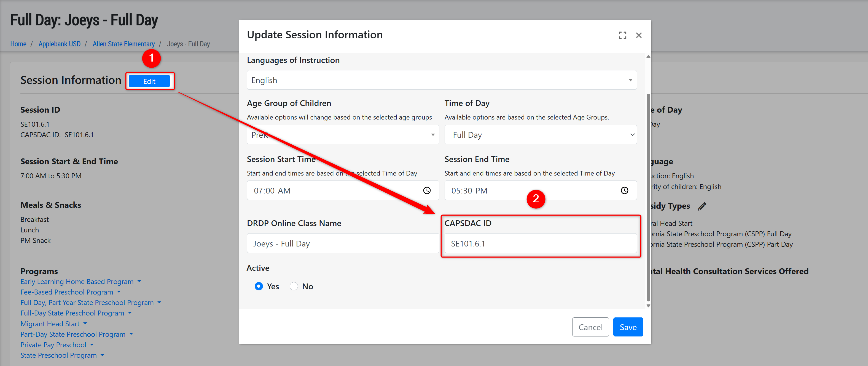Open Allen State Elementary breadcrumb link
This screenshot has height=366, width=868.
[x=123, y=44]
